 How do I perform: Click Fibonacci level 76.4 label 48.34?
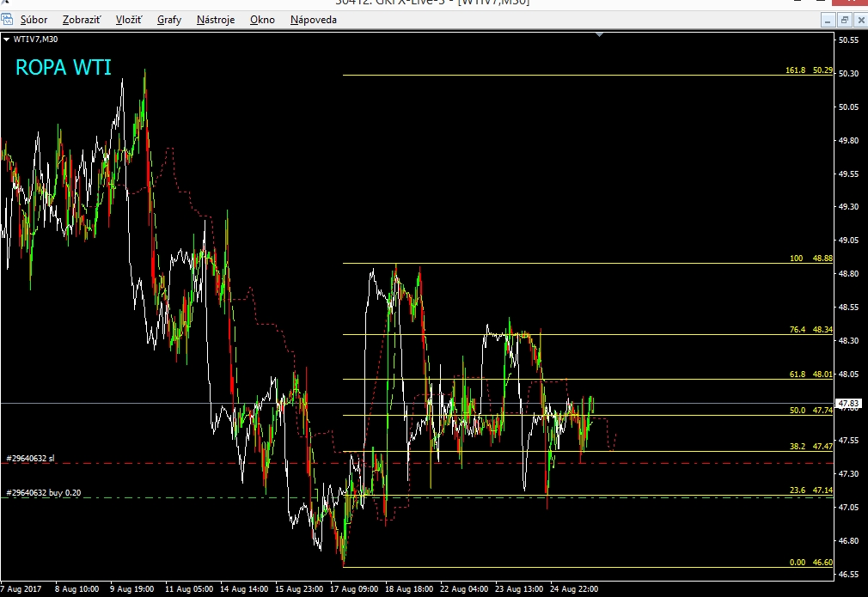coord(811,329)
